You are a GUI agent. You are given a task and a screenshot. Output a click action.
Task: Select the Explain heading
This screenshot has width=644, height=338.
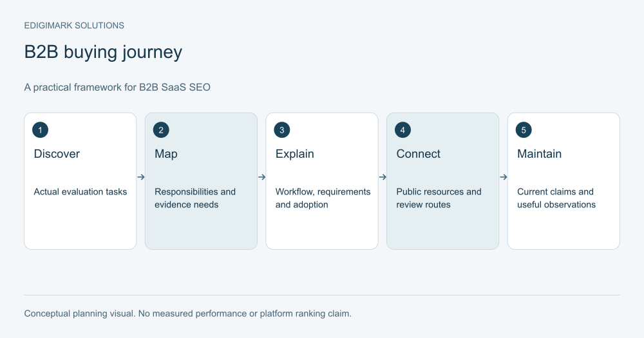click(x=294, y=154)
